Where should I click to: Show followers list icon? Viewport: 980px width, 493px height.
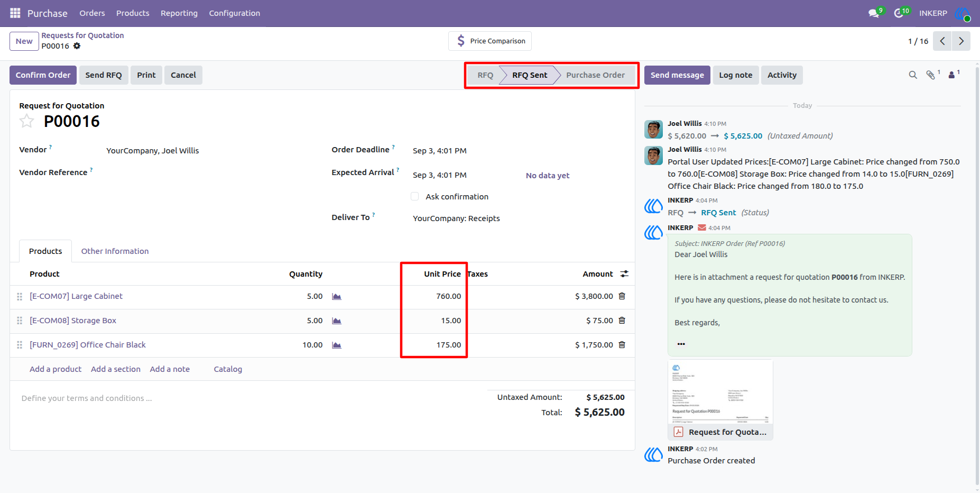click(952, 75)
